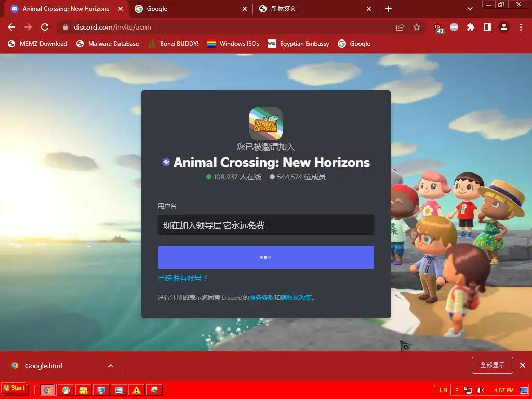Viewport: 532px width, 399px height.
Task: Focus the 用户名 username input field
Action: (266, 225)
